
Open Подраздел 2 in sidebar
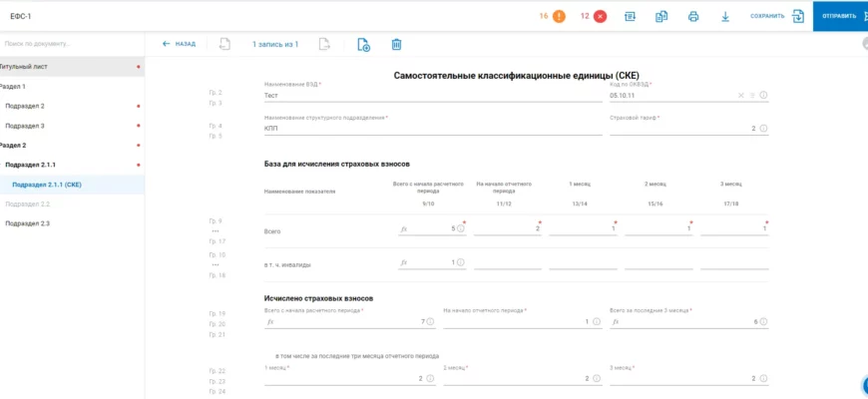click(72, 106)
